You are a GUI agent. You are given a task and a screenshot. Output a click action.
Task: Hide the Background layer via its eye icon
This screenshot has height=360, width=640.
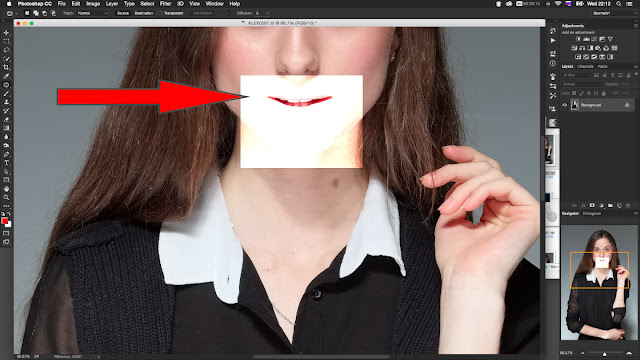[565, 105]
